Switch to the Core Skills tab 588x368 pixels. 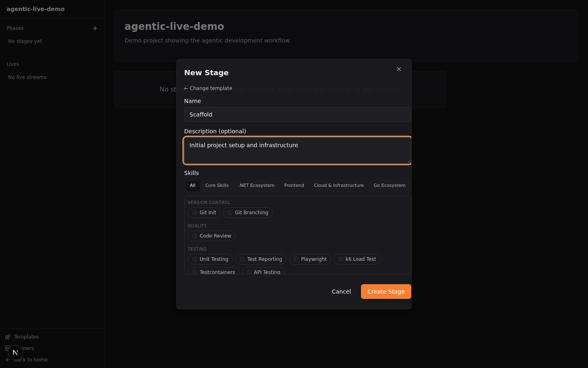tap(217, 186)
